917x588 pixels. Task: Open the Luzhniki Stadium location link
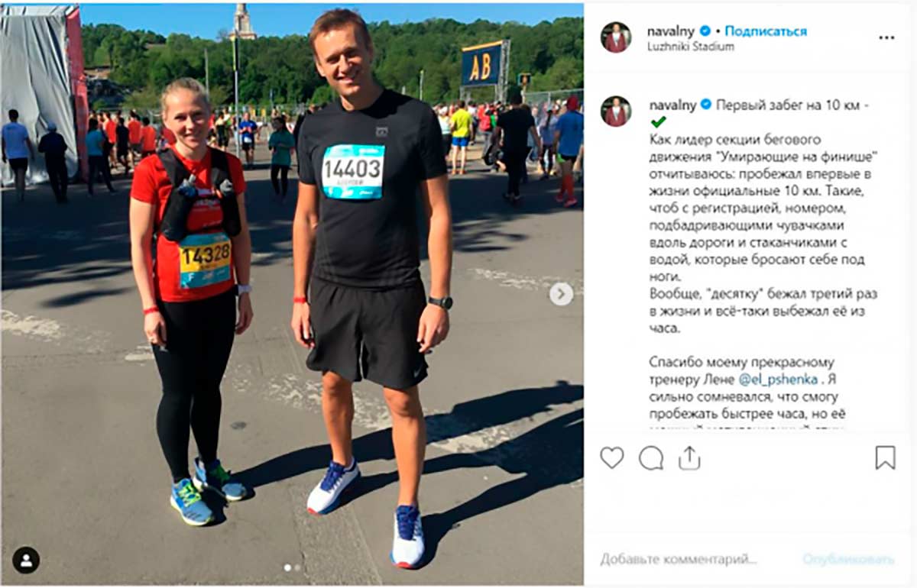point(692,46)
